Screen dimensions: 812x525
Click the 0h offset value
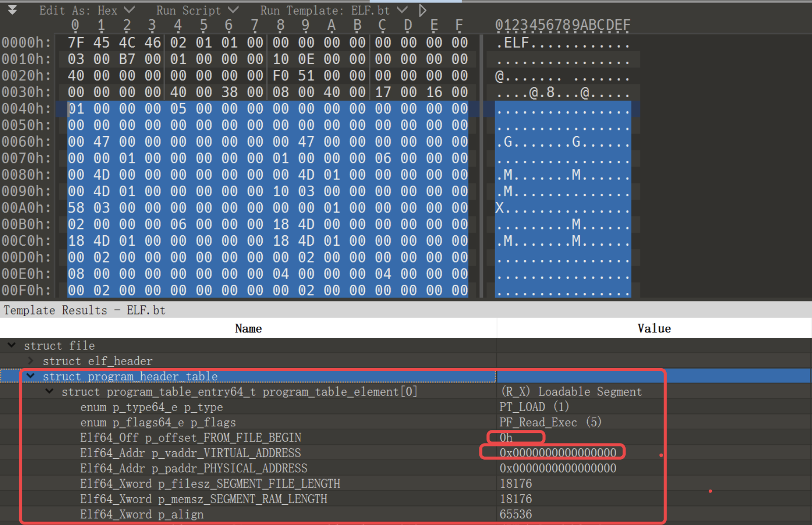tap(506, 438)
